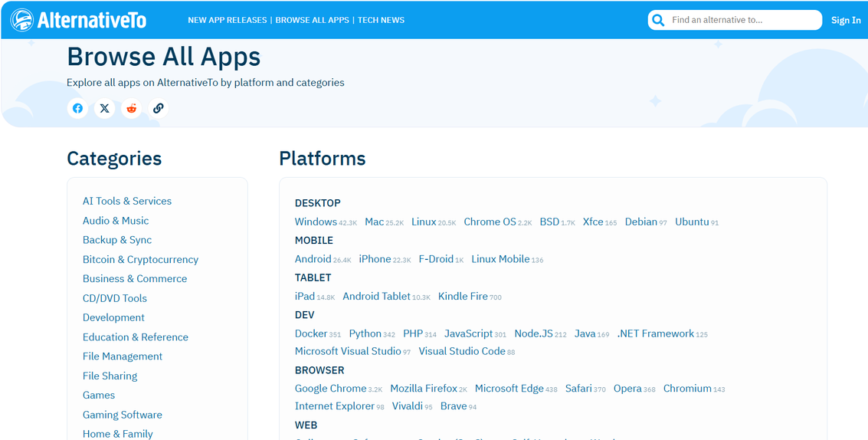Browse Linux platform apps
Viewport: 868px width, 440px height.
pos(424,222)
